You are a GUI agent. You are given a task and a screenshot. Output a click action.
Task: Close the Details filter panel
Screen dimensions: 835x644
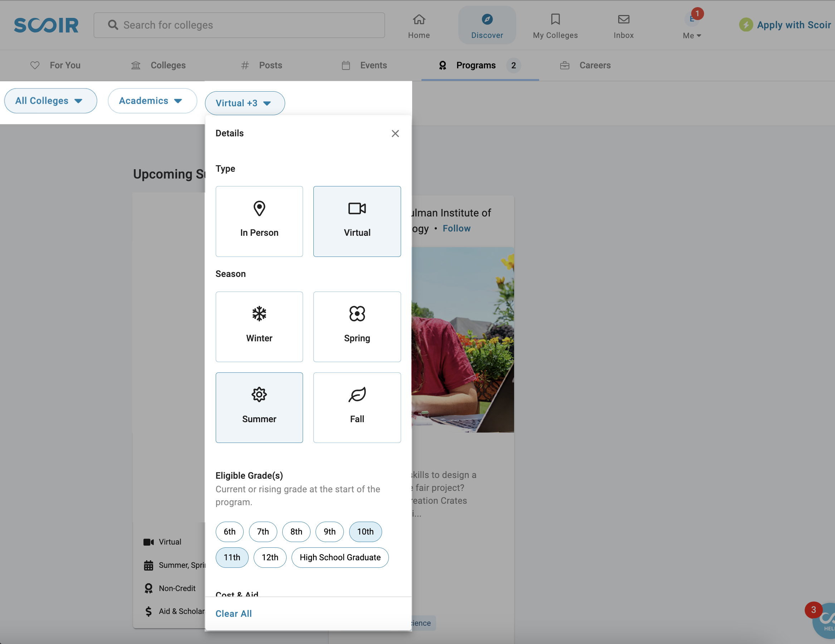pyautogui.click(x=396, y=133)
